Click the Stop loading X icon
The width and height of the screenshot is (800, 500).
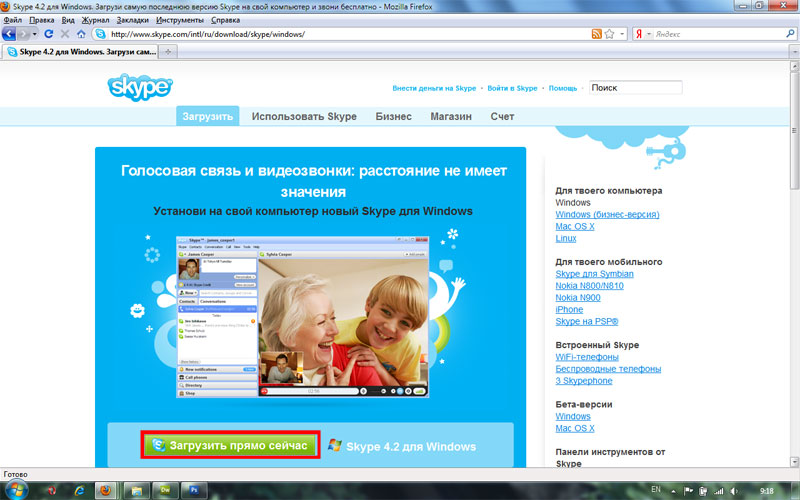[65, 34]
